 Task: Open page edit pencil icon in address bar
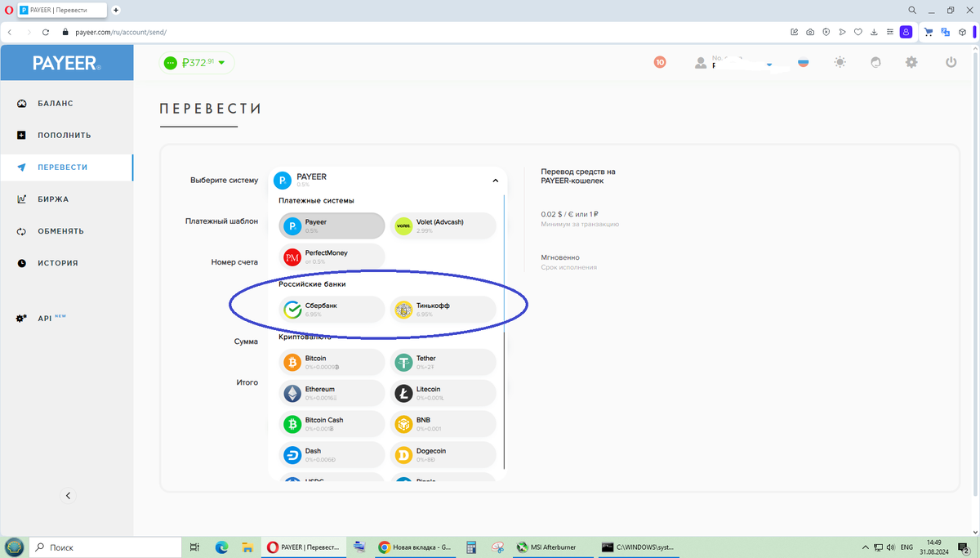click(x=795, y=32)
